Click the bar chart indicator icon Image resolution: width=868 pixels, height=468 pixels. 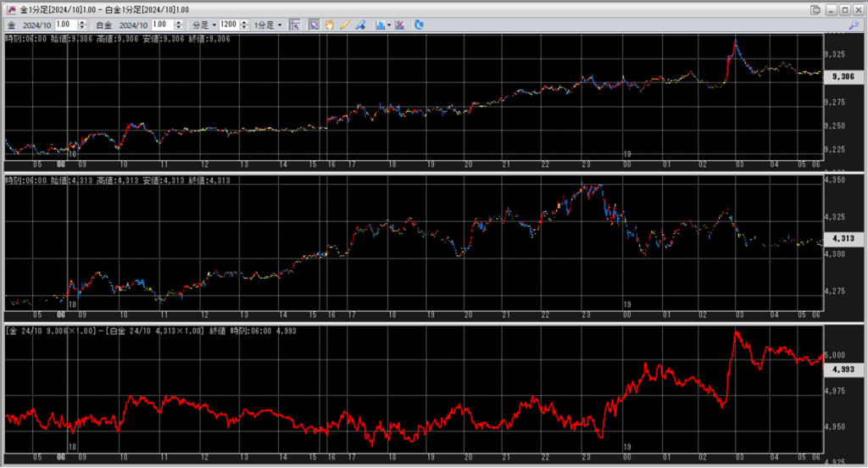[x=379, y=25]
